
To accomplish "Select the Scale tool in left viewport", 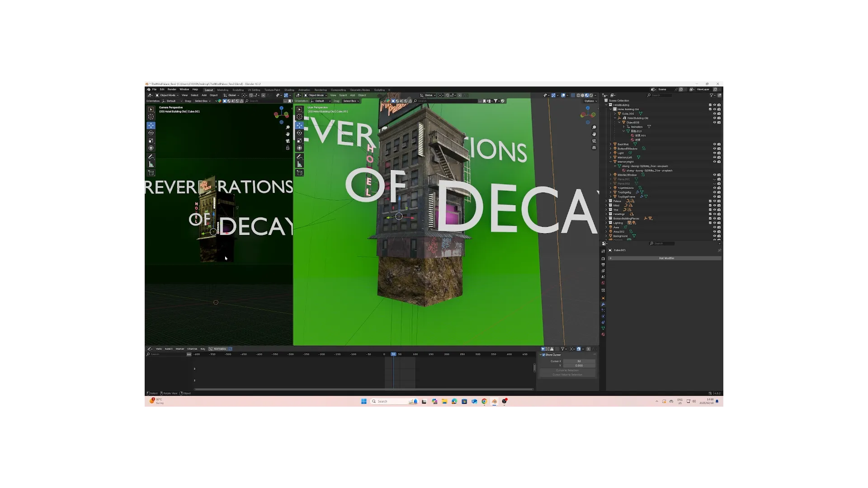I will click(151, 141).
